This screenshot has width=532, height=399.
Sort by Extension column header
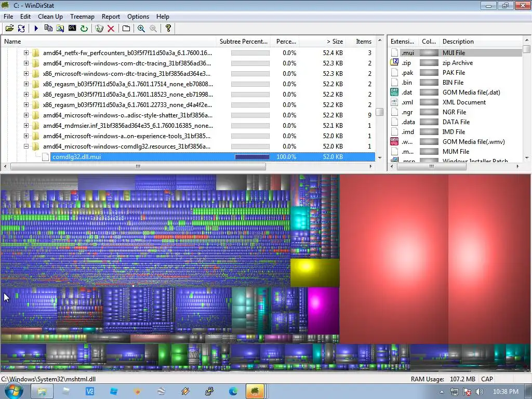coord(403,42)
